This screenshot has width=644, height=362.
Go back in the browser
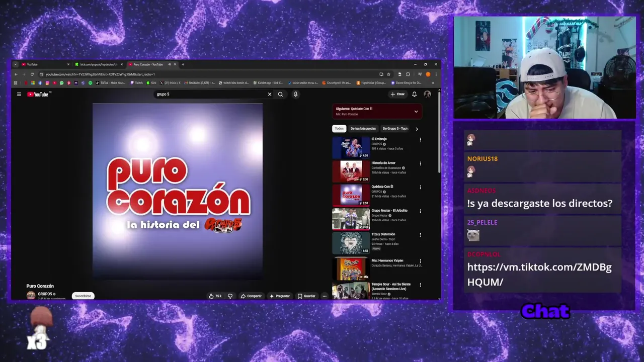pyautogui.click(x=16, y=74)
